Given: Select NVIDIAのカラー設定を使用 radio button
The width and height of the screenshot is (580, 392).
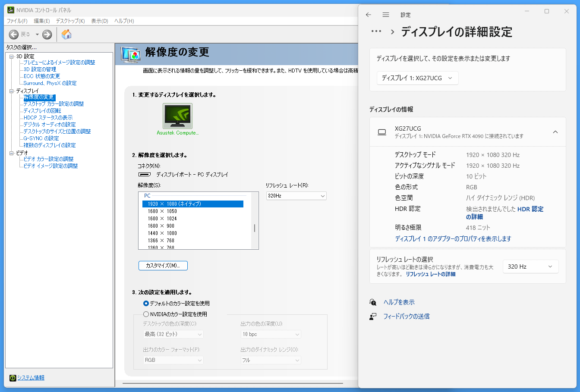Looking at the screenshot, I should [x=146, y=314].
